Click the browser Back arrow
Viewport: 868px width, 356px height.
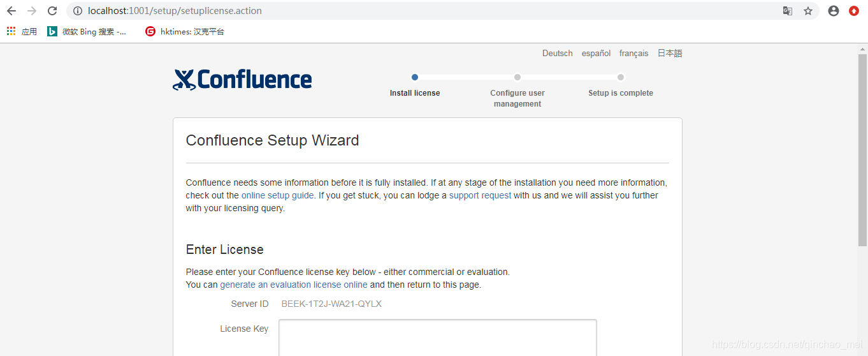coord(11,11)
